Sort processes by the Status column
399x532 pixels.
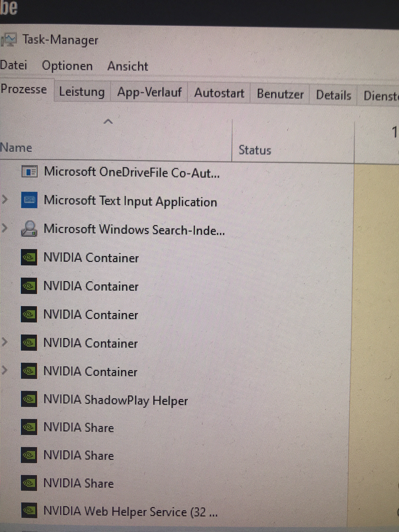(x=255, y=150)
